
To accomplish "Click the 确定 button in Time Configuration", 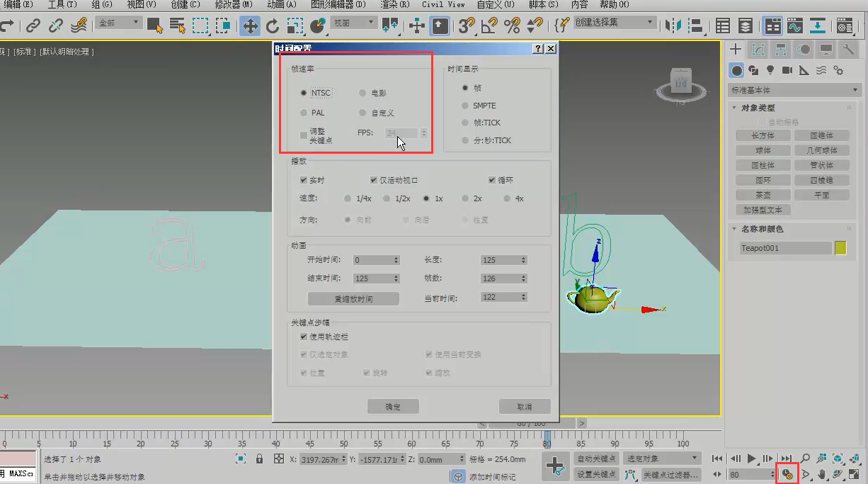I will 393,407.
